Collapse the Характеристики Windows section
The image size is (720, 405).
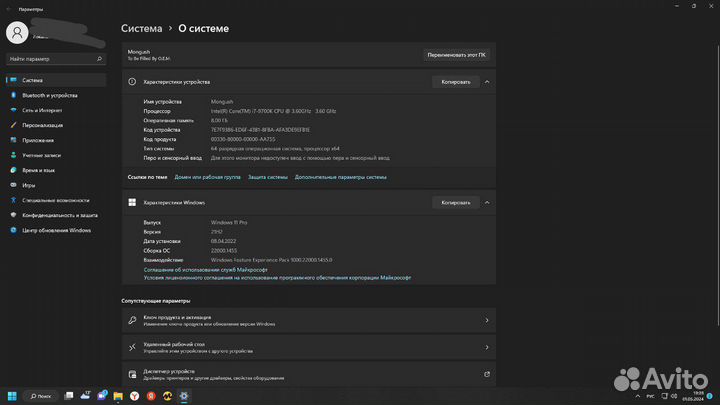tap(487, 202)
